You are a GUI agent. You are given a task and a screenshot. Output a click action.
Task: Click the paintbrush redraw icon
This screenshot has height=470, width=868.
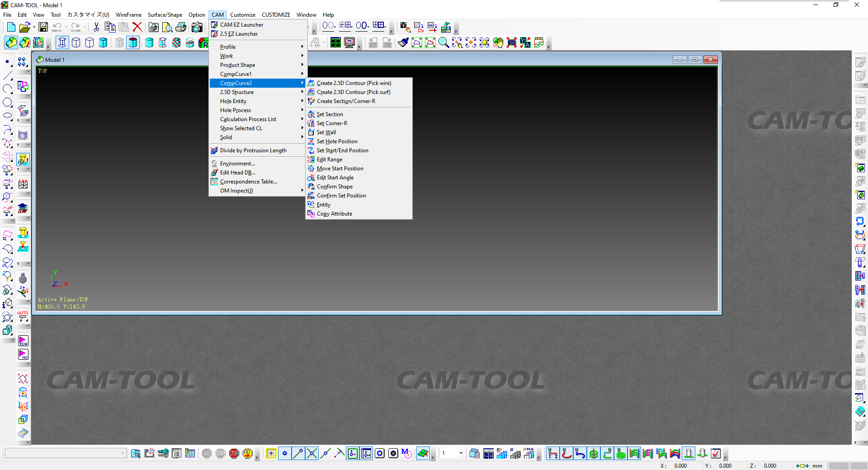[x=403, y=42]
